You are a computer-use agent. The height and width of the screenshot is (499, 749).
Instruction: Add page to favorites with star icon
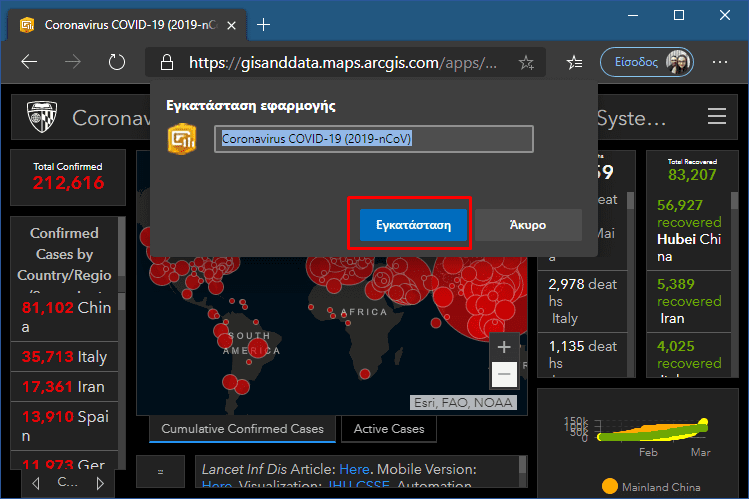pos(526,62)
